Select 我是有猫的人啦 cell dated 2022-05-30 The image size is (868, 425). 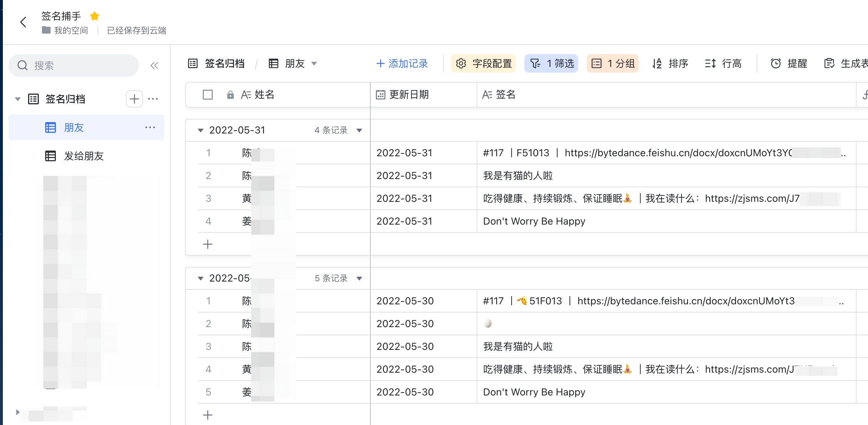click(666, 347)
